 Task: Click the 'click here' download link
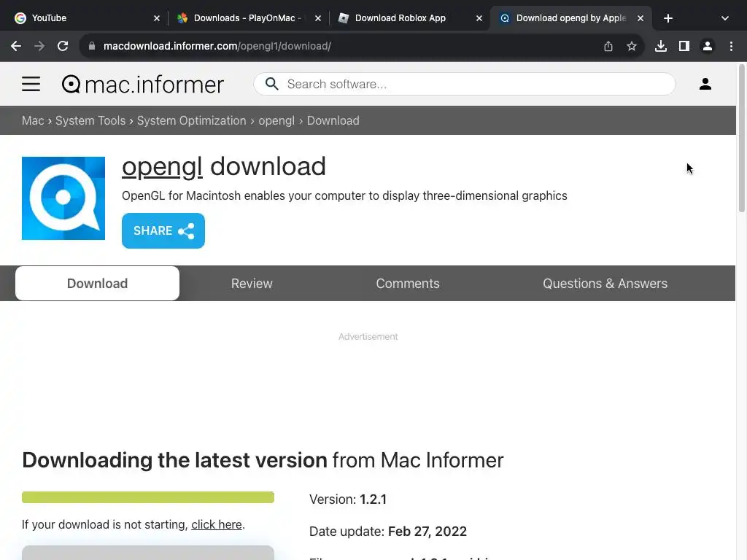point(217,524)
